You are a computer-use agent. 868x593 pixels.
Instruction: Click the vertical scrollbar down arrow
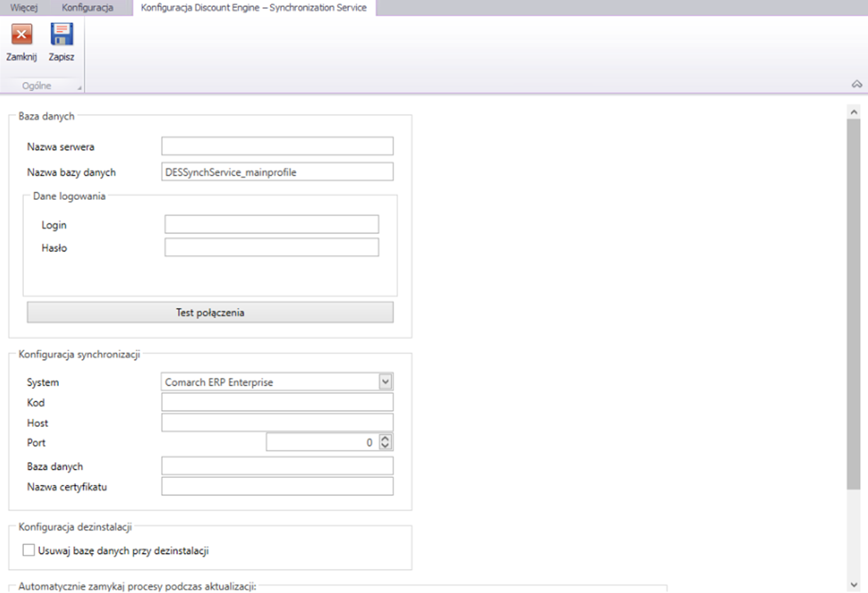coord(854,585)
